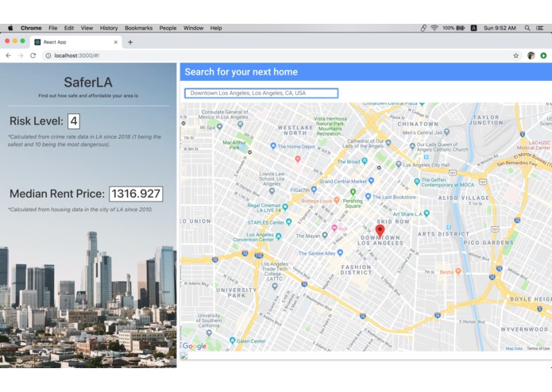The width and height of the screenshot is (552, 392).
Task: Open the Bookmarks menu
Action: coord(138,28)
